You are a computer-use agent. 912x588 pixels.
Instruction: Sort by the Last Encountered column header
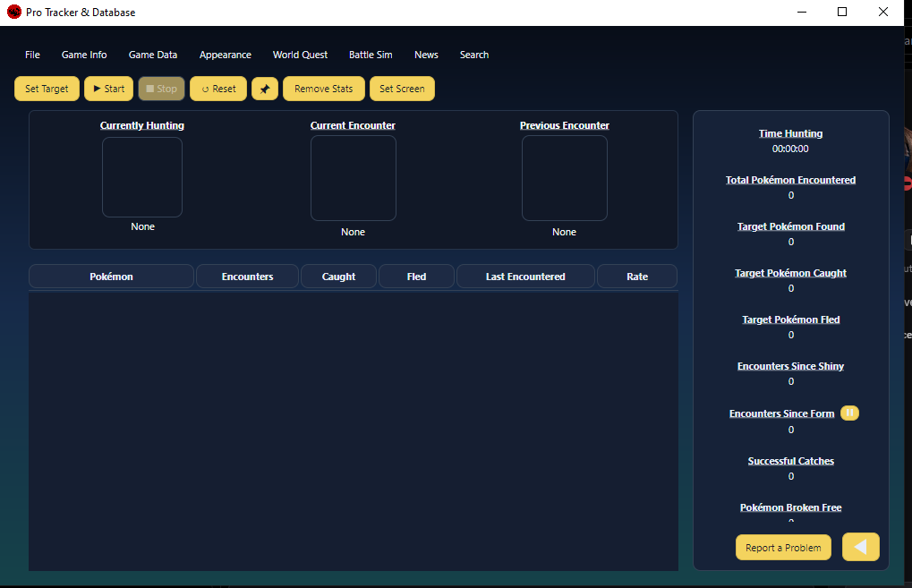tap(525, 277)
